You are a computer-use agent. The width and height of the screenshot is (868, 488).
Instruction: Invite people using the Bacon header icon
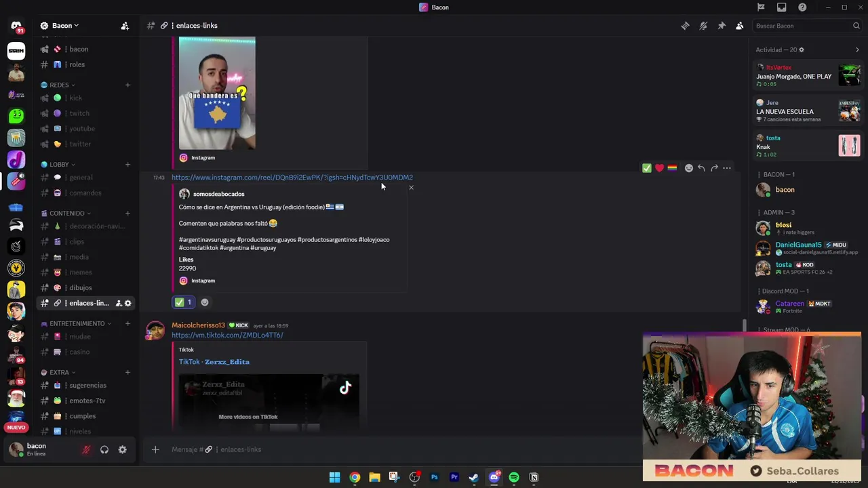coord(125,26)
